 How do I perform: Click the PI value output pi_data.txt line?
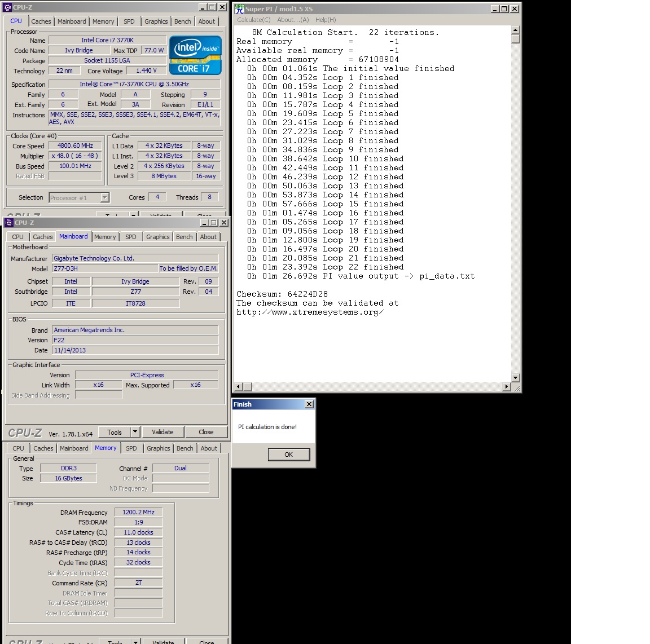(x=361, y=276)
